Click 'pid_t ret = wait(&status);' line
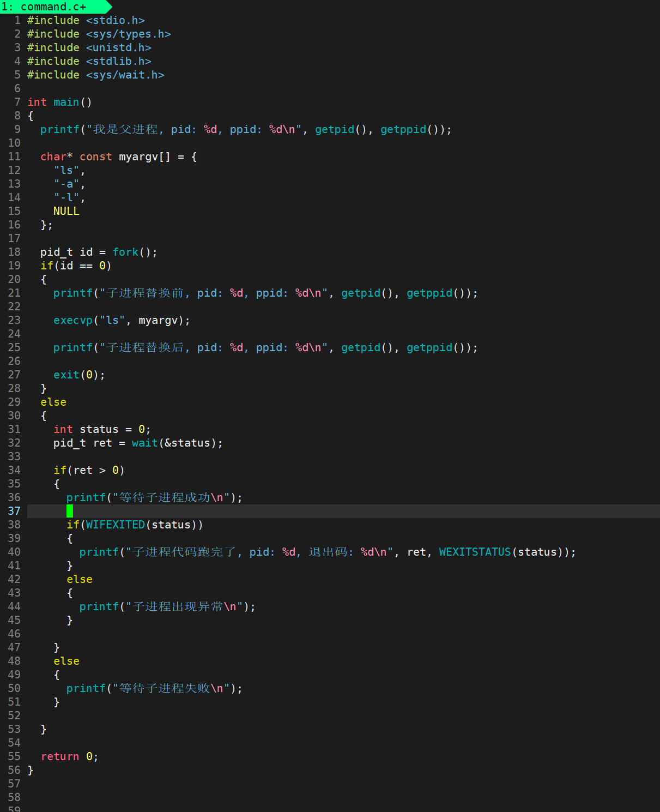This screenshot has height=812, width=660. click(x=138, y=443)
